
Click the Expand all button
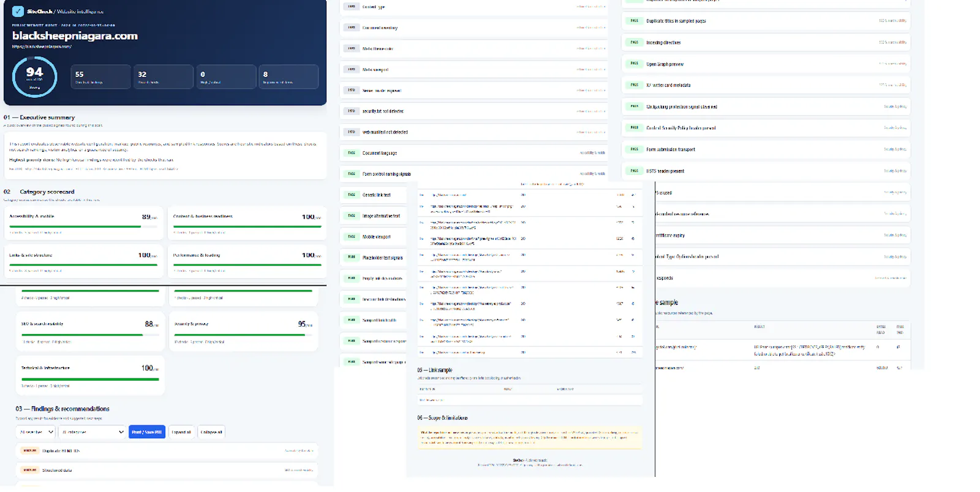coord(181,432)
